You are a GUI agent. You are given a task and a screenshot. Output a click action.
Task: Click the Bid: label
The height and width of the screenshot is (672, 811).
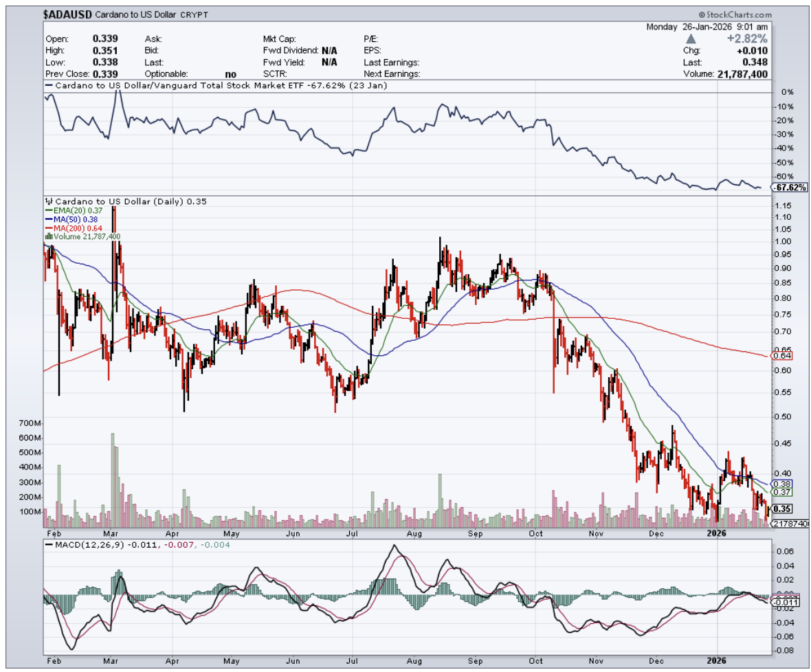tap(151, 51)
